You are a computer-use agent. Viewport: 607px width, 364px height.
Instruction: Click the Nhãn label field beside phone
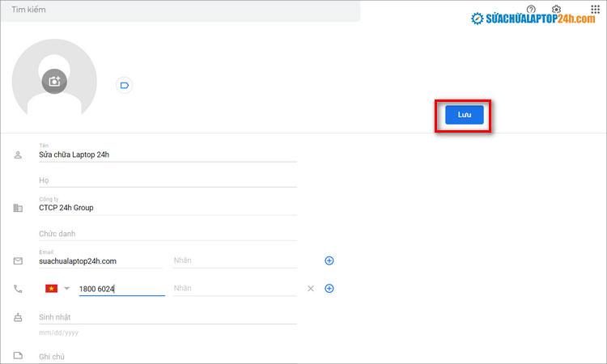235,289
